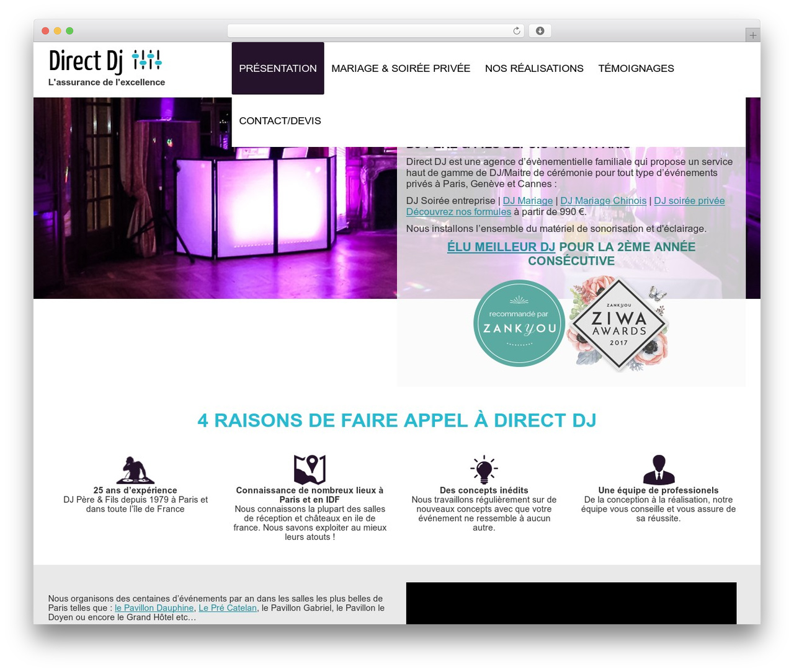Click the browser reload icon
The height and width of the screenshot is (672, 794).
click(x=517, y=31)
